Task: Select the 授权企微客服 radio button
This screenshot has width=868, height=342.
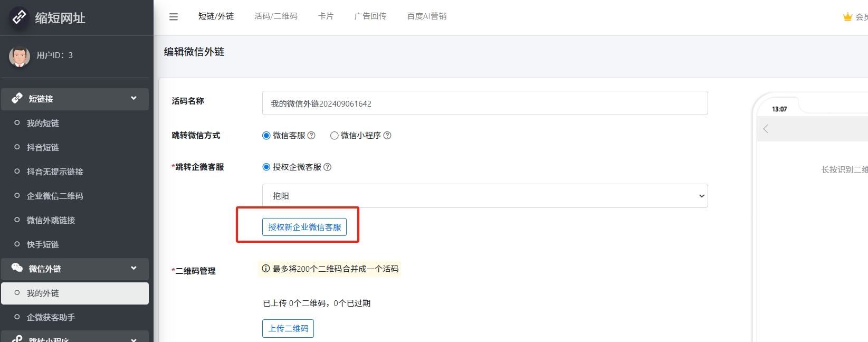Action: tap(266, 167)
